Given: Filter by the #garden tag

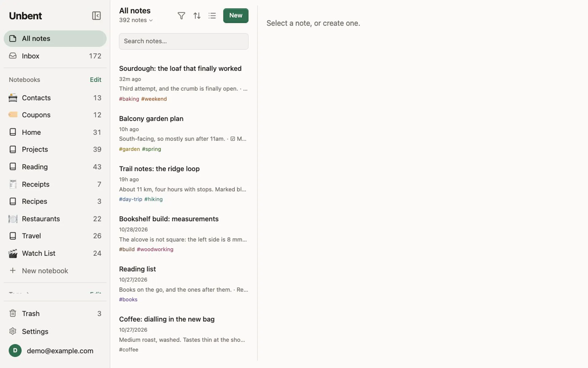Looking at the screenshot, I should point(130,149).
